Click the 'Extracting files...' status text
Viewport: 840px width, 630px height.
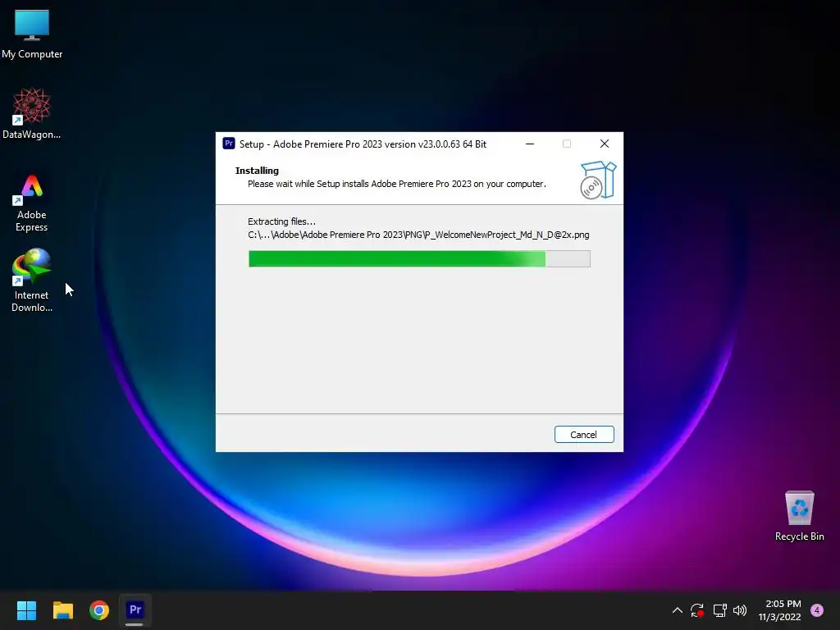(x=282, y=221)
